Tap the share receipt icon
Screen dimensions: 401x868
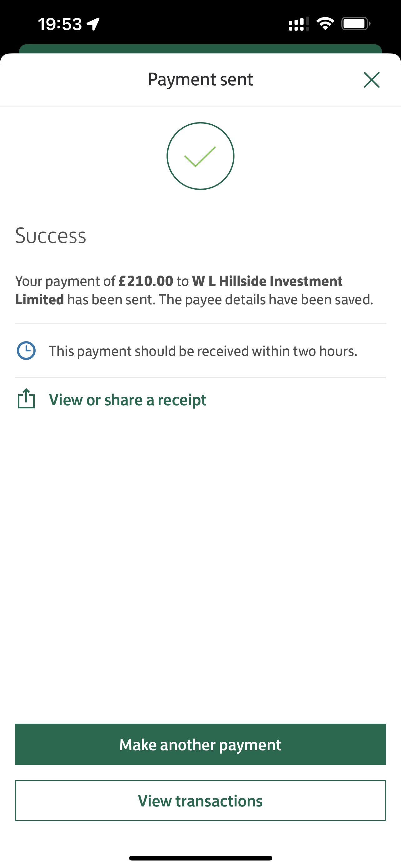[x=26, y=399]
